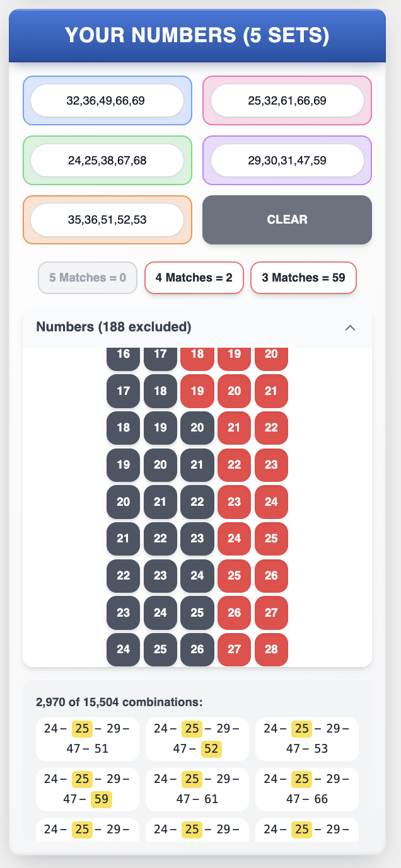The image size is (401, 868).
Task: Select the green set 24,25,38,67,68
Action: (x=107, y=160)
